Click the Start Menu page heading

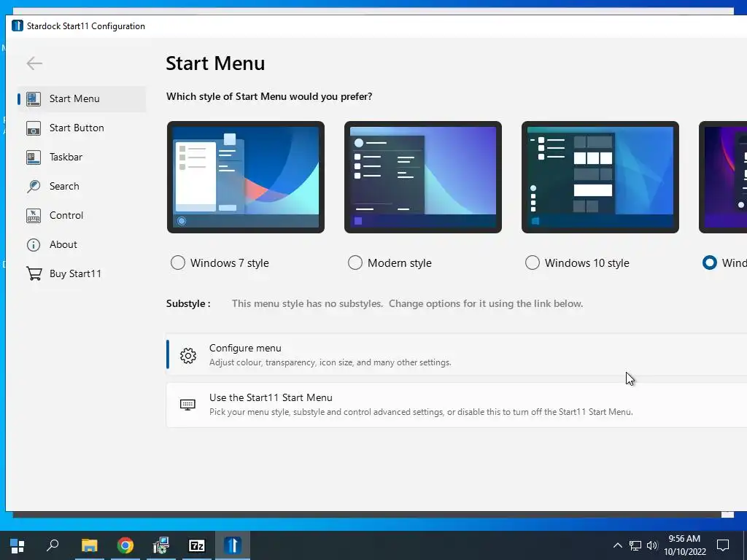pos(215,63)
